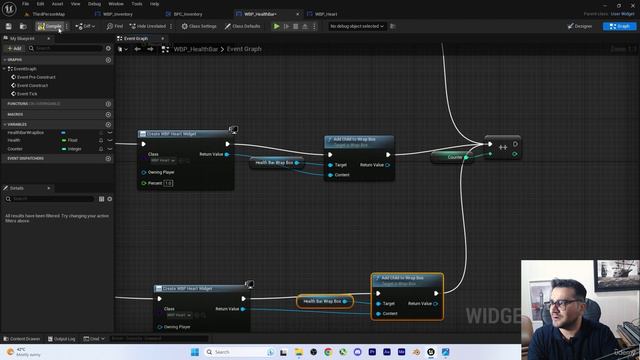Click the My Blueprint search field
The image size is (640, 360).
pos(65,48)
